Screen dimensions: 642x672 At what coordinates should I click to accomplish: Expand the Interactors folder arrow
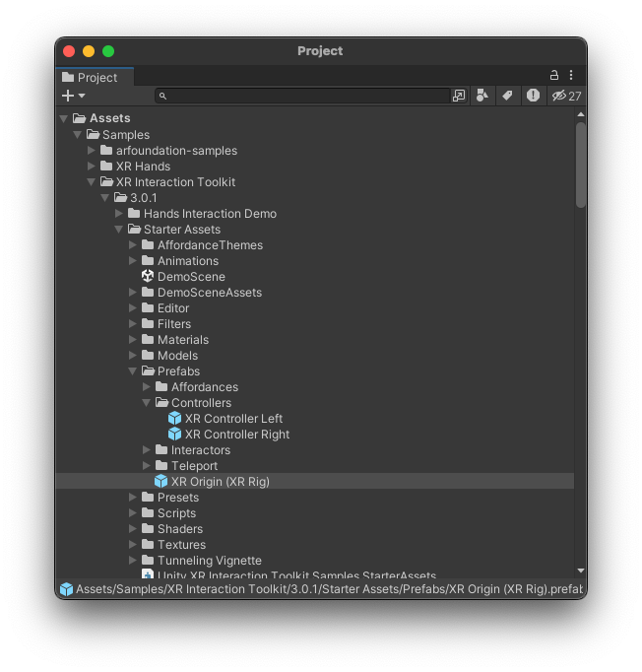[146, 449]
